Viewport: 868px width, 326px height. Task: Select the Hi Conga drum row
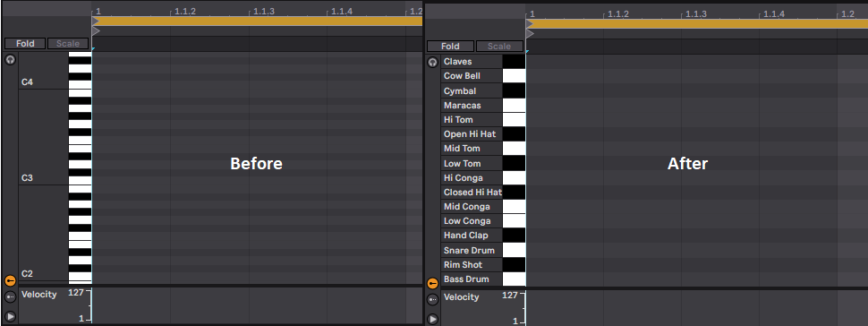[472, 178]
